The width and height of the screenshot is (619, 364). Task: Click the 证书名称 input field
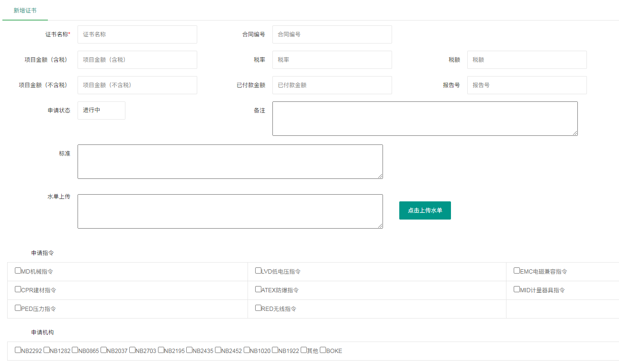[137, 34]
